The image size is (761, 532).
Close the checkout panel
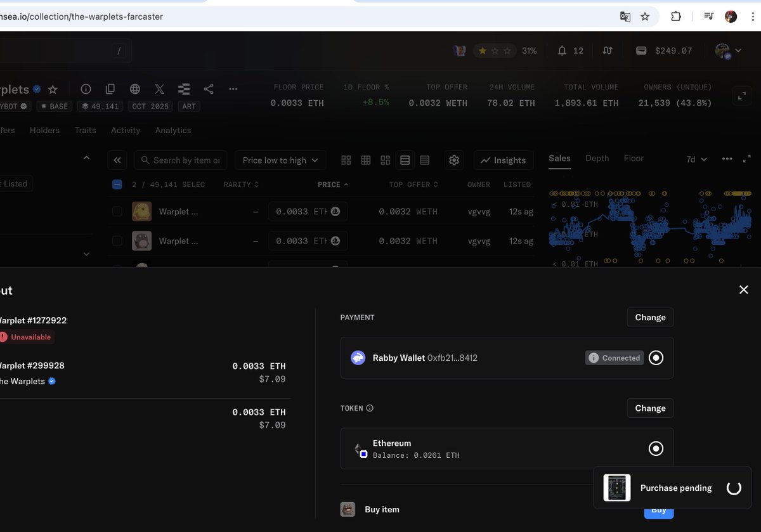point(744,290)
